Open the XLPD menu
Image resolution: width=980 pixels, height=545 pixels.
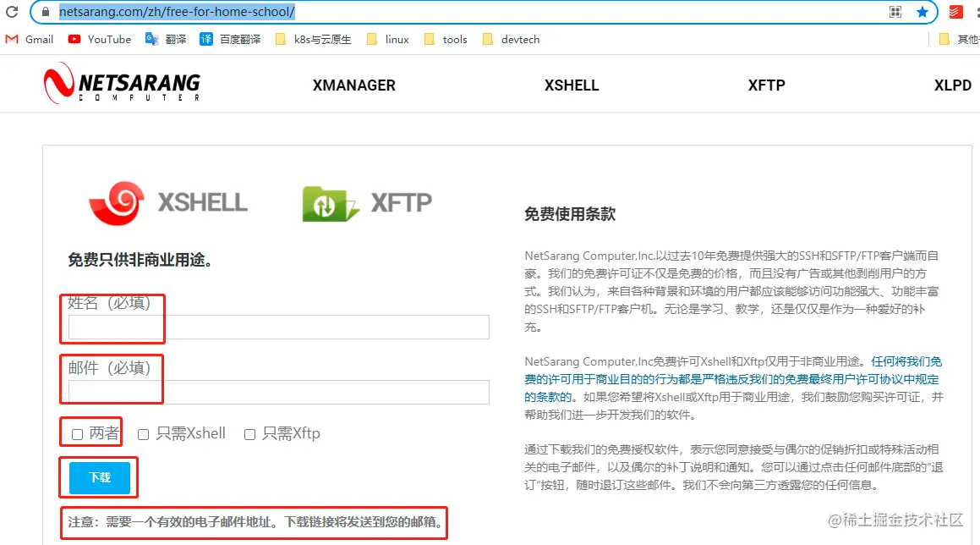point(952,85)
